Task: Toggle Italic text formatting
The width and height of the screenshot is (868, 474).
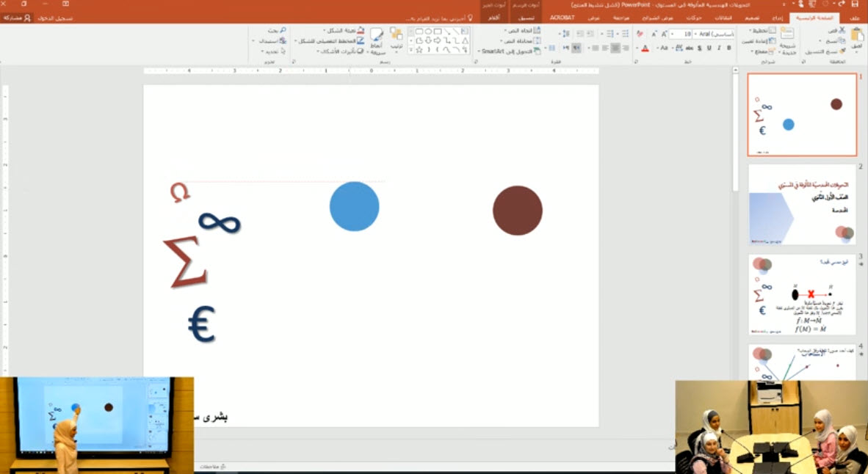Action: click(719, 48)
